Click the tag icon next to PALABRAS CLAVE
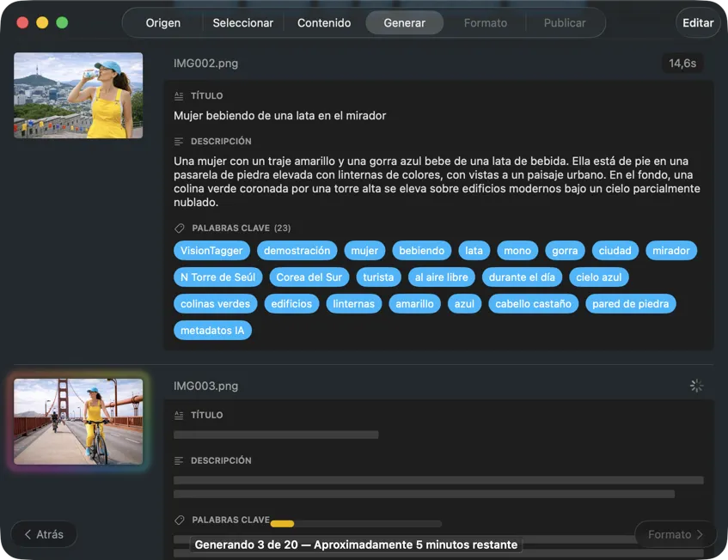The image size is (728, 560). pos(179,228)
